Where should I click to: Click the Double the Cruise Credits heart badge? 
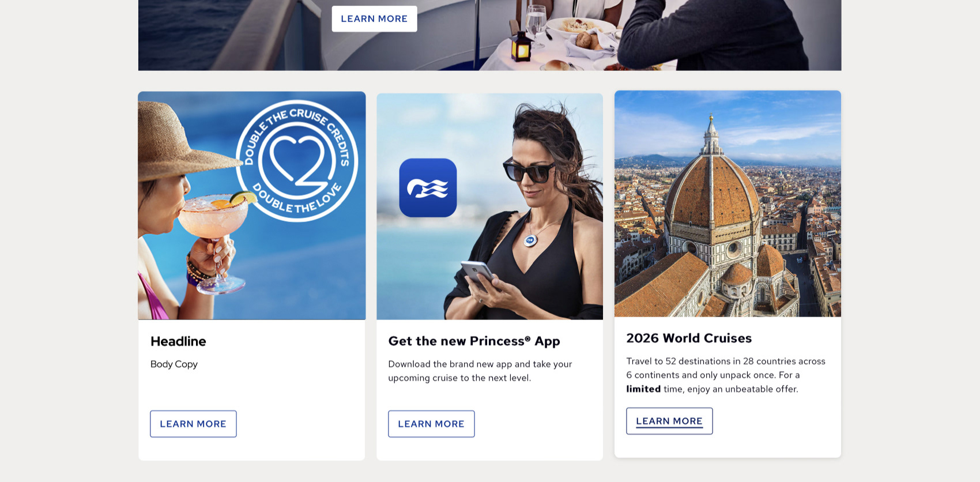click(297, 161)
